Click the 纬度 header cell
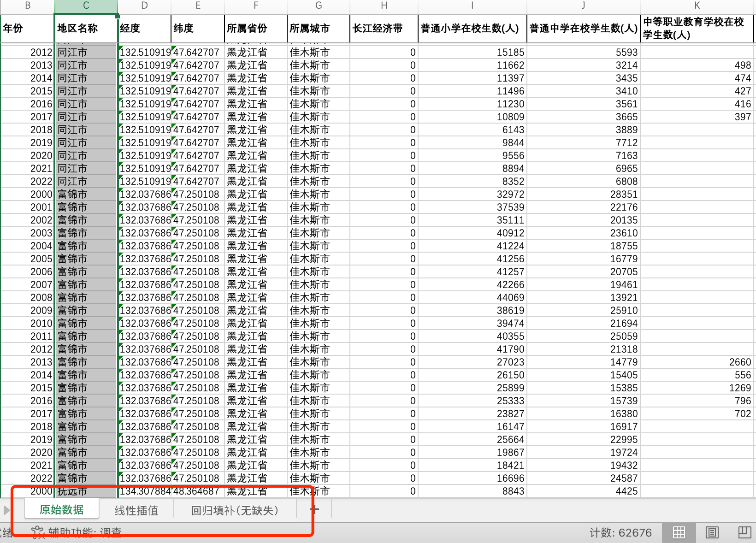 198,29
